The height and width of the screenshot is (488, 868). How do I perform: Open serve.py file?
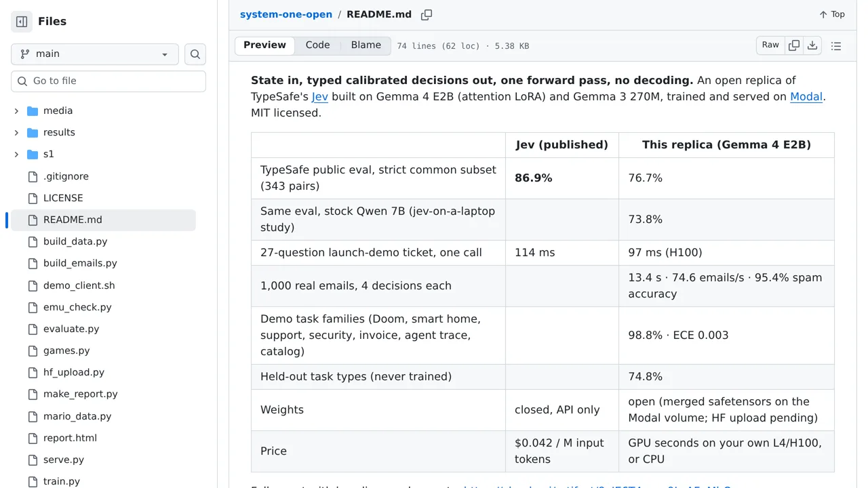64,460
